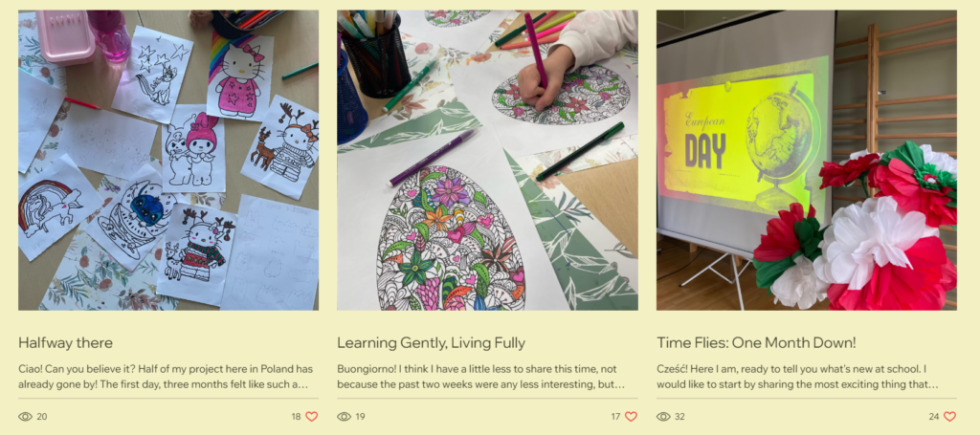Open the "Halfway there" post title
Image resolution: width=980 pixels, height=435 pixels.
pyautogui.click(x=66, y=342)
